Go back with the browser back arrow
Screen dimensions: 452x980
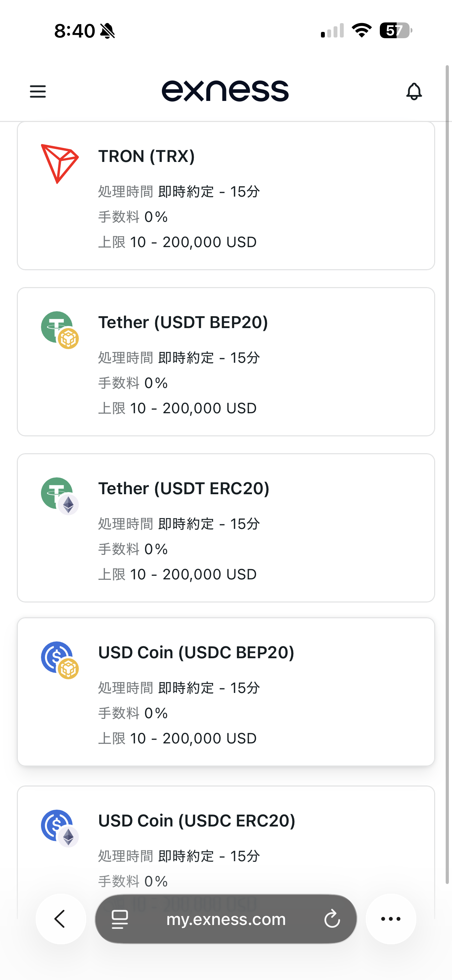click(61, 919)
